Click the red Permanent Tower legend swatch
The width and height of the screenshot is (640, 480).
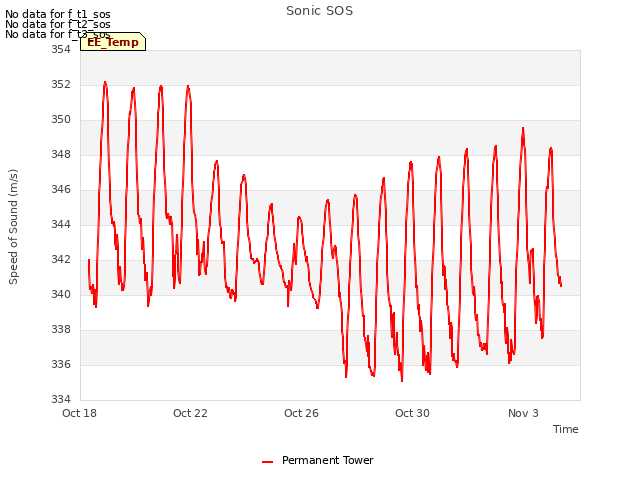pyautogui.click(x=267, y=462)
